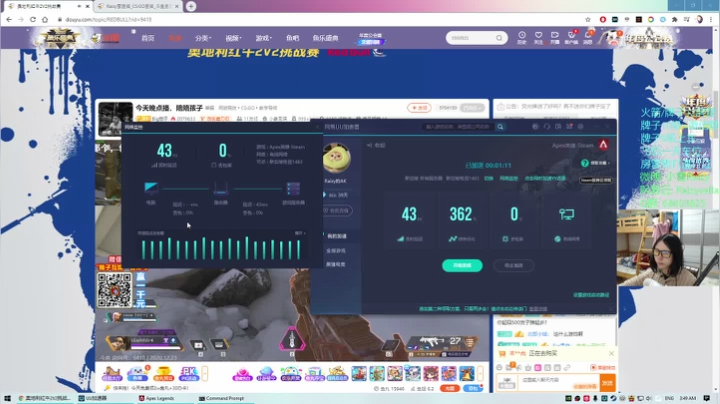This screenshot has width=720, height=404.
Task: Open the browser home page button
Action: pos(45,20)
